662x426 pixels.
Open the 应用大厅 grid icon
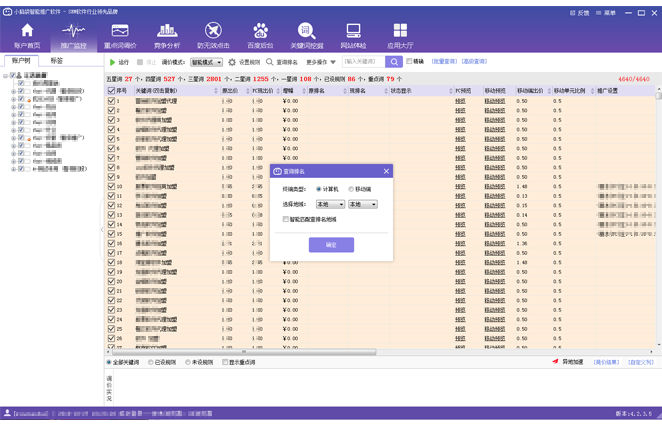(400, 36)
